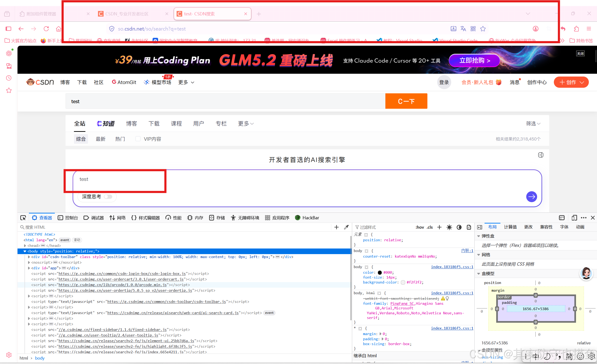This screenshot has width=597, height=364.
Task: Submit the AI search with the arrow button
Action: tap(532, 196)
